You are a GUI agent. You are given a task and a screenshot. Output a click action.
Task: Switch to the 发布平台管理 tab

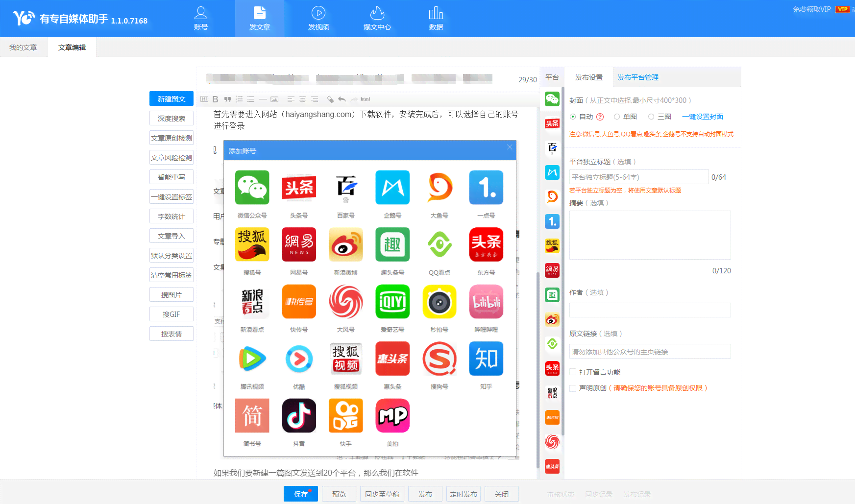(638, 77)
